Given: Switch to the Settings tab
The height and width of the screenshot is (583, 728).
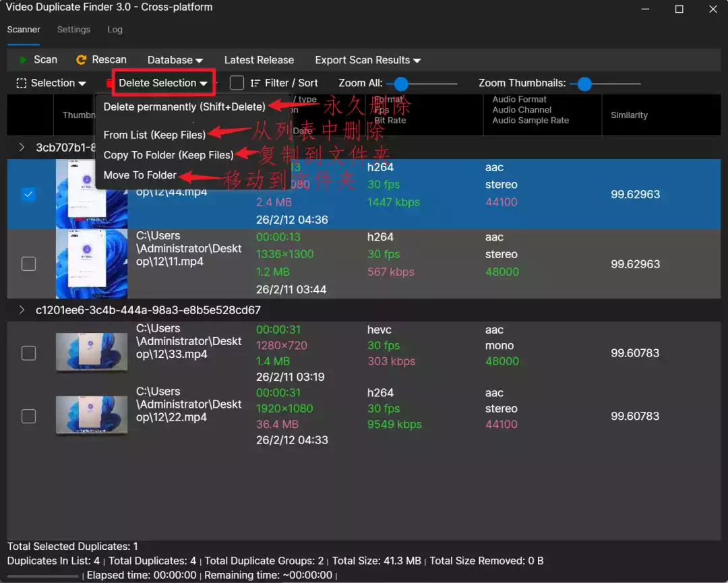Looking at the screenshot, I should pyautogui.click(x=74, y=30).
